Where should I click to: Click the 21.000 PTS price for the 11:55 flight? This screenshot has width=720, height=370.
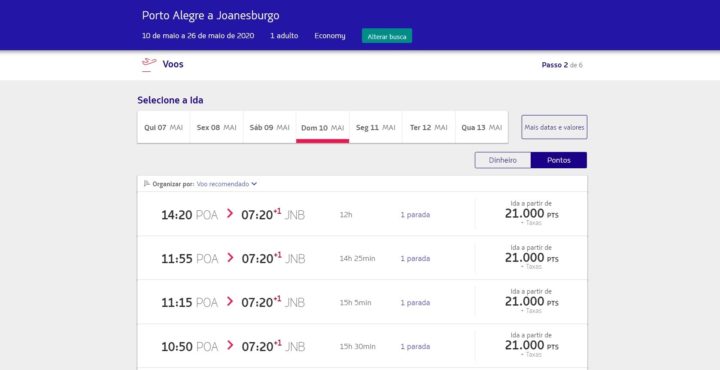[x=531, y=258]
